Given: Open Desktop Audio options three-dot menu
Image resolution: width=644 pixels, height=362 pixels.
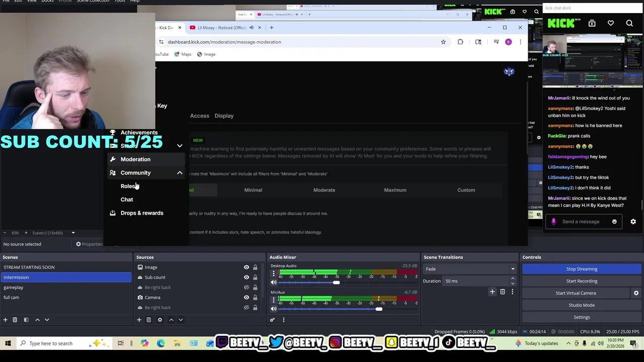Looking at the screenshot, I should pyautogui.click(x=274, y=274).
